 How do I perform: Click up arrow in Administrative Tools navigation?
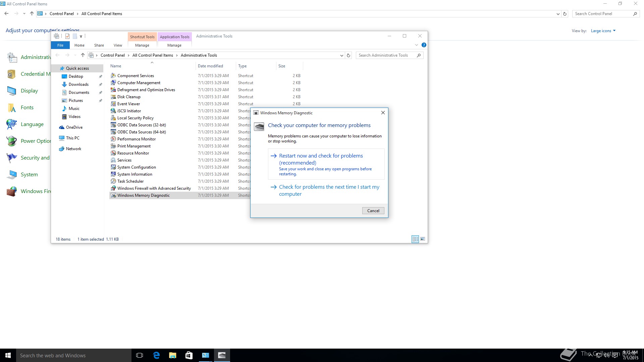[83, 55]
